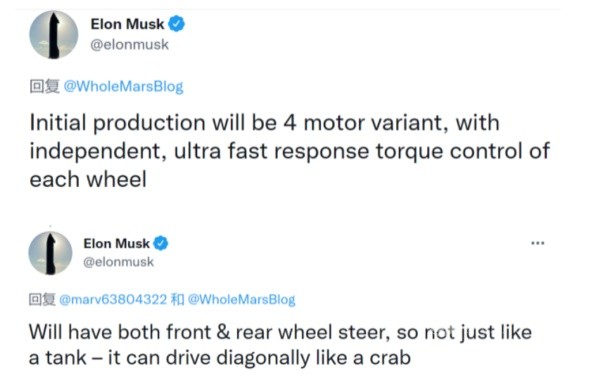Click the 回复 label of first tweet

pos(44,86)
